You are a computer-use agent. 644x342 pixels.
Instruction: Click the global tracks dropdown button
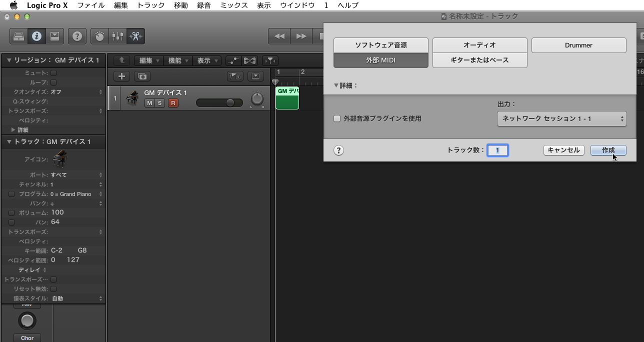pyautogui.click(x=255, y=76)
